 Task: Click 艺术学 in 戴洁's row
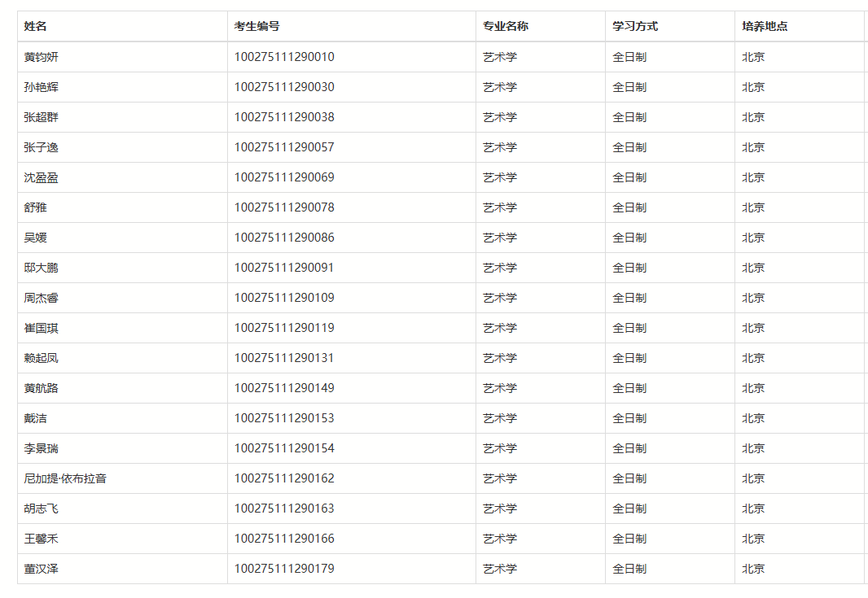[x=499, y=417]
